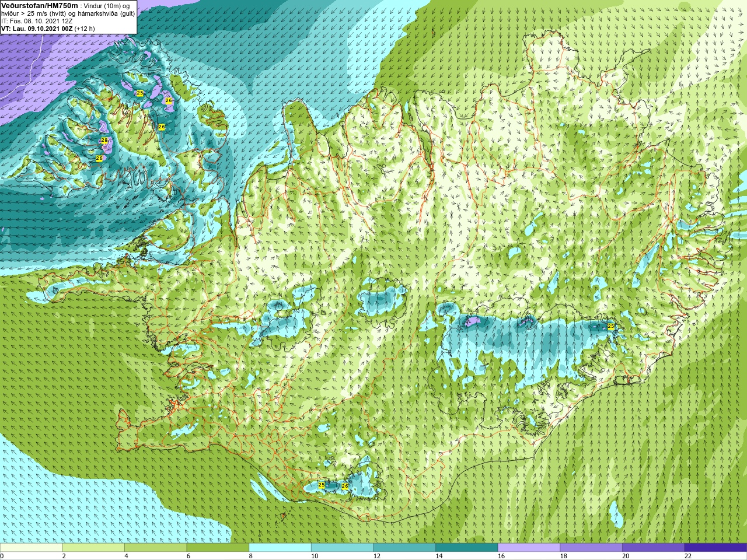Click the 'IT: Fös. 08. 10. 2021 12Z' line
This screenshot has height=560, width=747.
tap(37, 21)
